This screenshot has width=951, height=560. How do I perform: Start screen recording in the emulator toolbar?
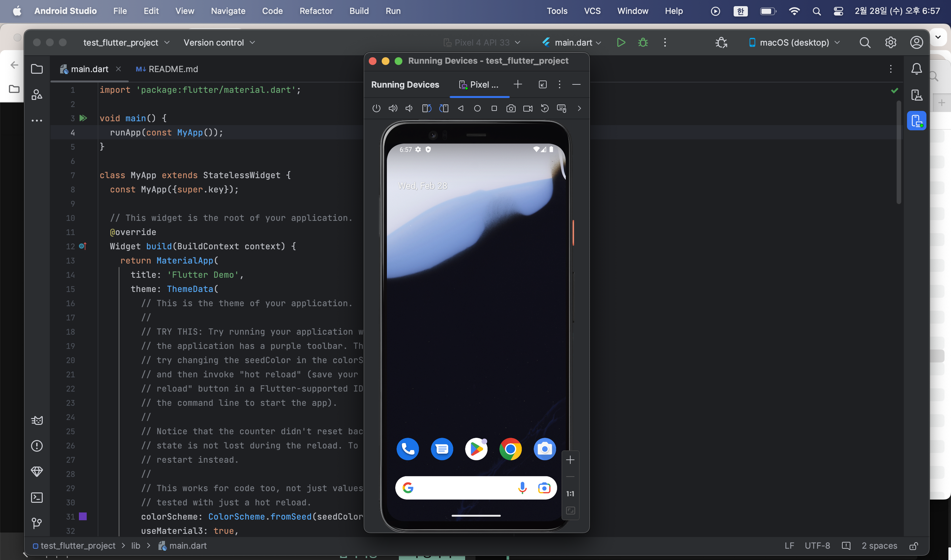click(527, 109)
